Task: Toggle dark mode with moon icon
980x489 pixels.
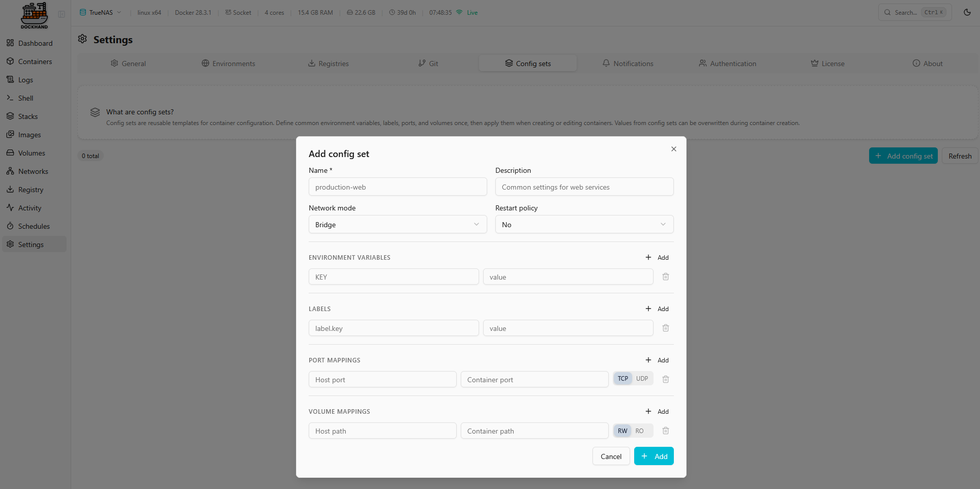Action: [x=967, y=12]
